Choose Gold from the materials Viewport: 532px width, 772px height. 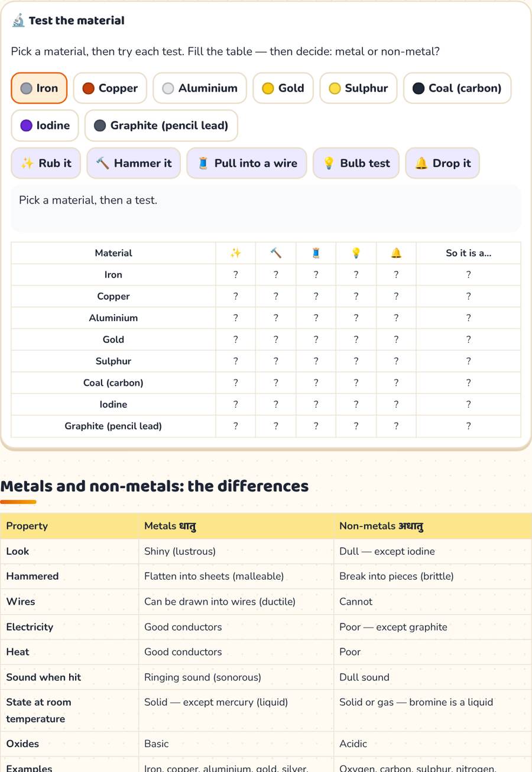pos(283,88)
